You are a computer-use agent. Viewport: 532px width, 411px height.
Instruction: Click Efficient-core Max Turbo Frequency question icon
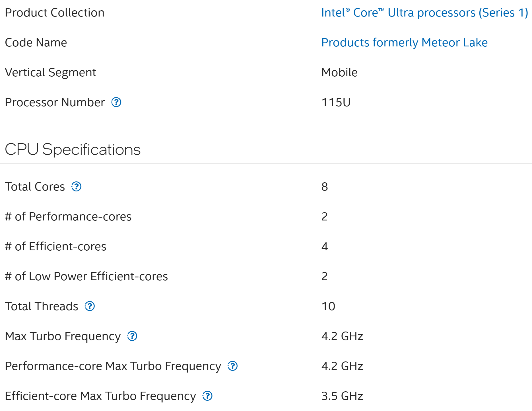pyautogui.click(x=207, y=396)
